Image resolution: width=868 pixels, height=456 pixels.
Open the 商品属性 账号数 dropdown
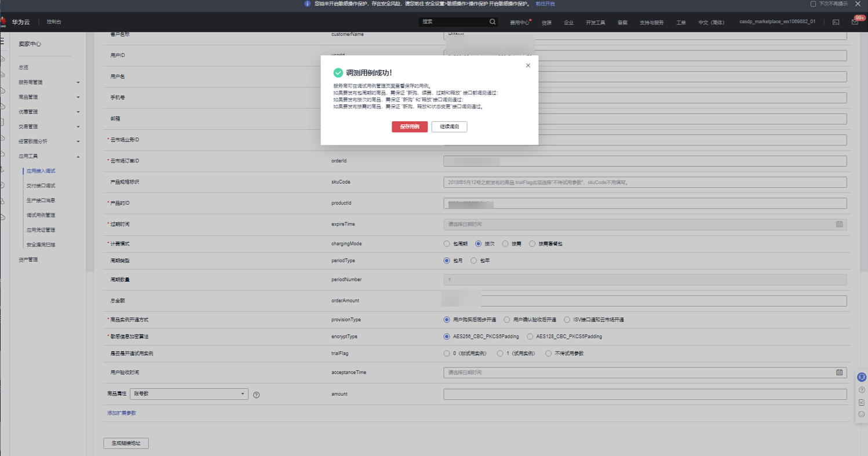tap(189, 394)
